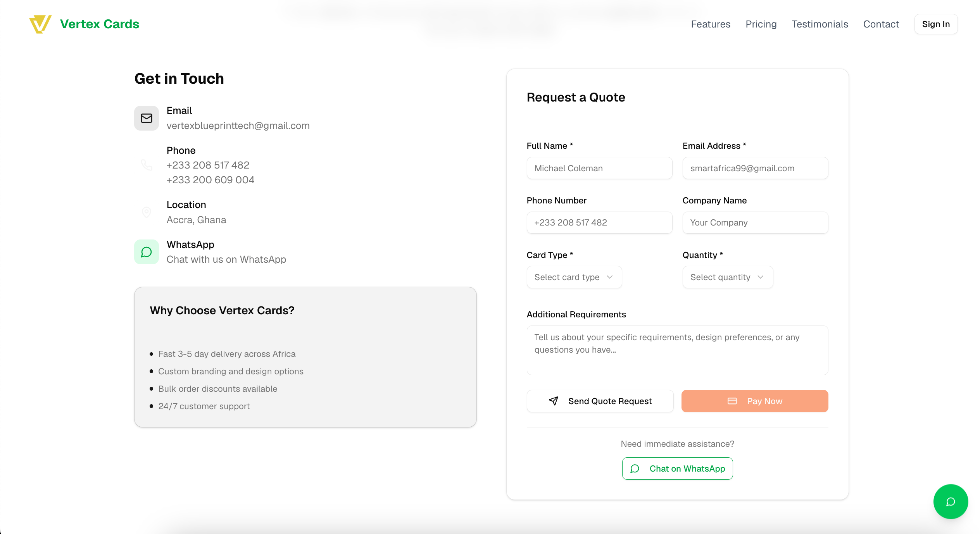
Task: Jump to the Contact nav item
Action: [881, 24]
